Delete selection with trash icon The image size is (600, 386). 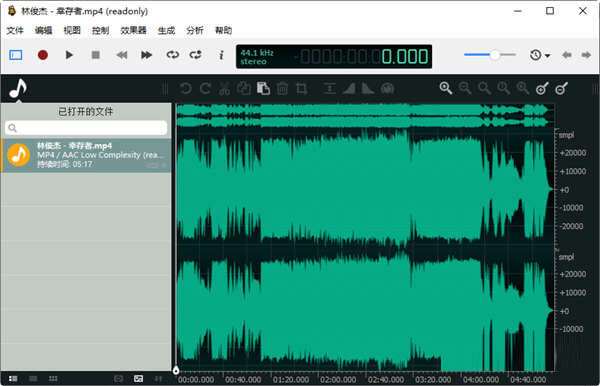[282, 89]
